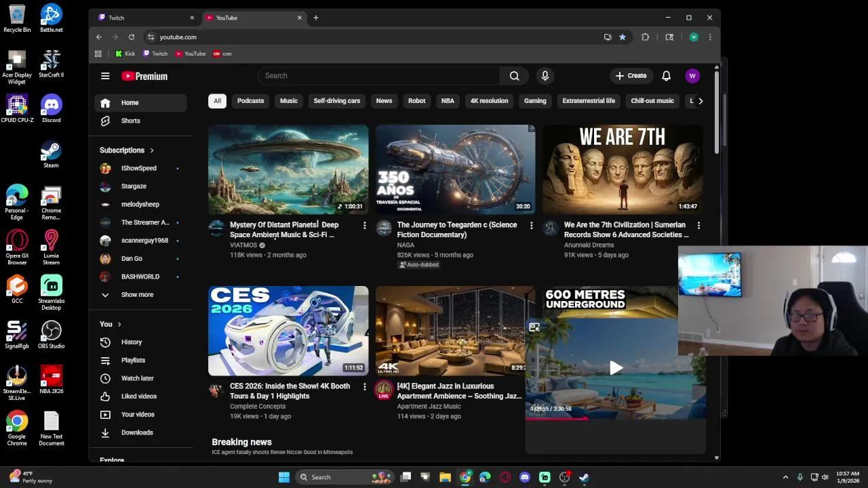Open more options for 7th Civilization video

698,225
